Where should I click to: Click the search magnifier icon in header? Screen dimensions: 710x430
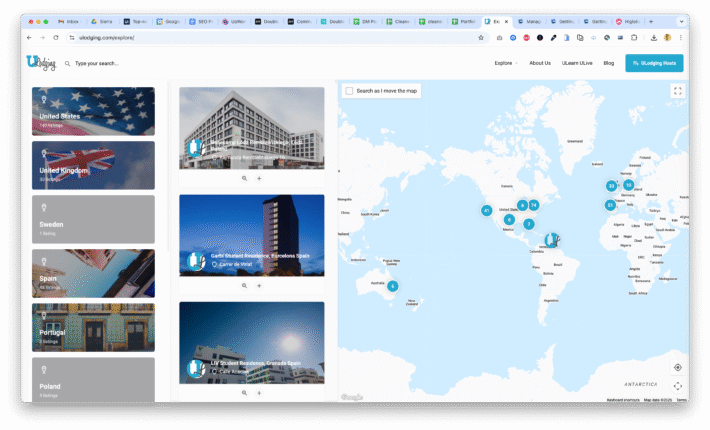67,63
